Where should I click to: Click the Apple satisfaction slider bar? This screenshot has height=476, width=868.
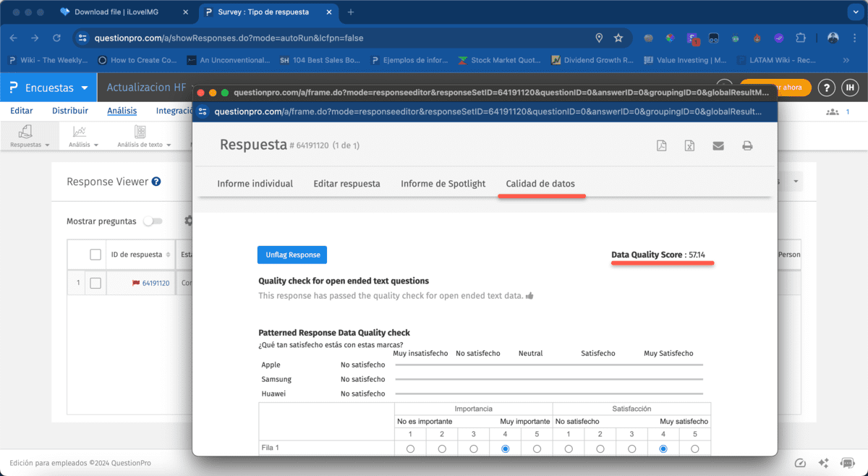pos(548,365)
